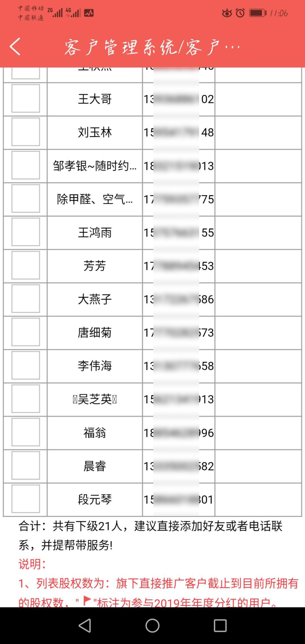Tap the eye comfort status icon
305x644 pixels.
coord(227,13)
